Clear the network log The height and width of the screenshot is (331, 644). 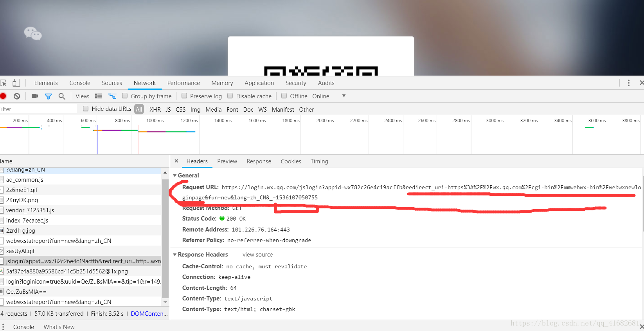point(17,96)
